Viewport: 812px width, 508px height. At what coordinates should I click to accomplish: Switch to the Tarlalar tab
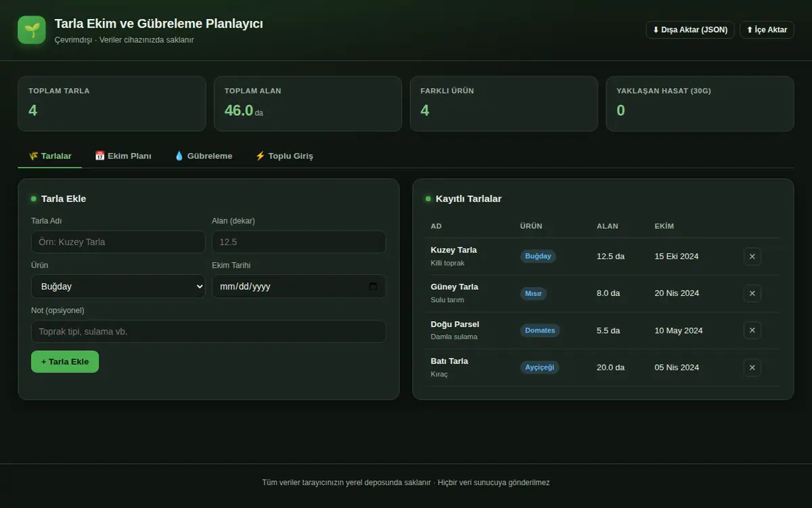(50, 156)
